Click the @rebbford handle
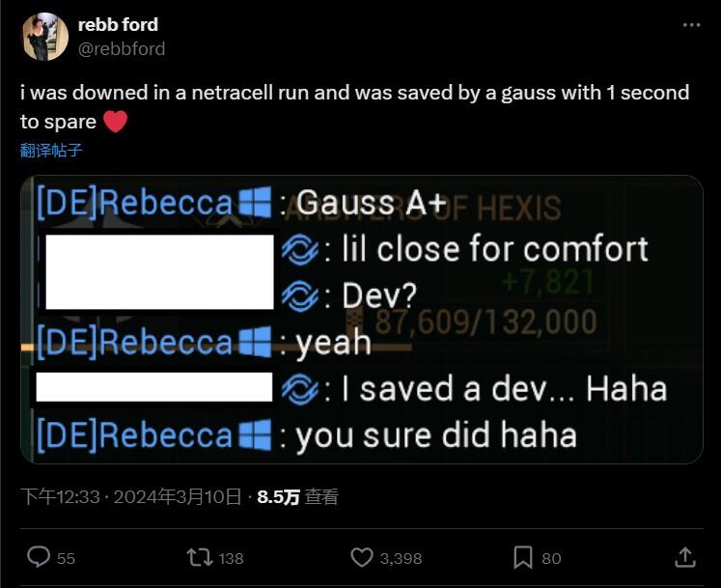Screen dimensions: 721x588 [122, 48]
